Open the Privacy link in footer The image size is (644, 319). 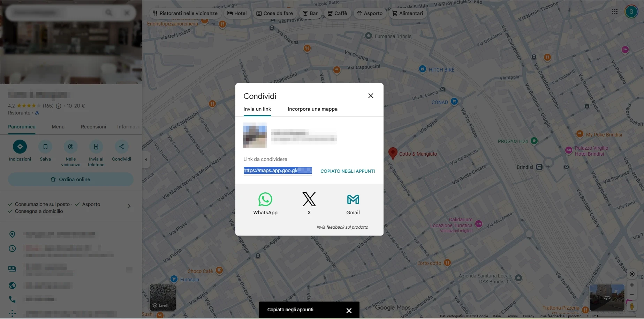pyautogui.click(x=528, y=316)
